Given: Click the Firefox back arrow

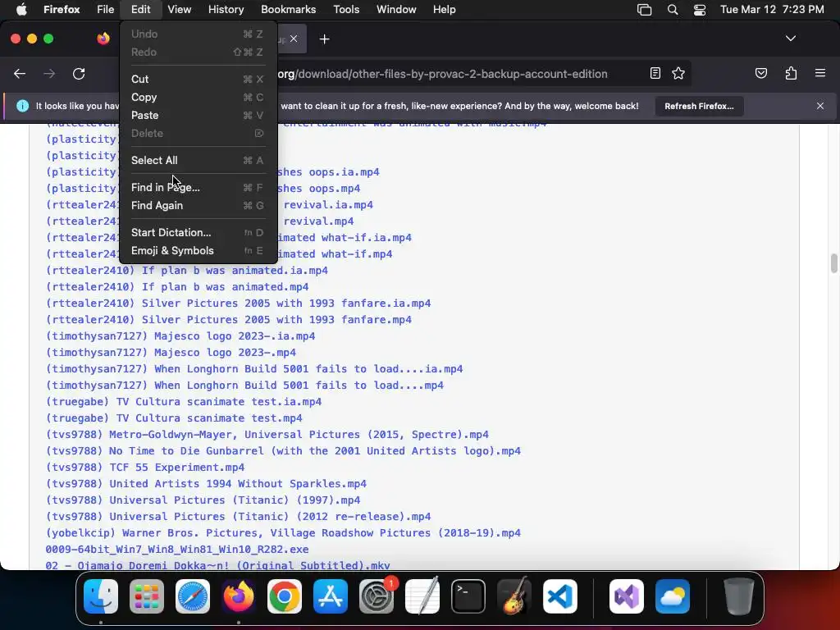Looking at the screenshot, I should [20, 74].
